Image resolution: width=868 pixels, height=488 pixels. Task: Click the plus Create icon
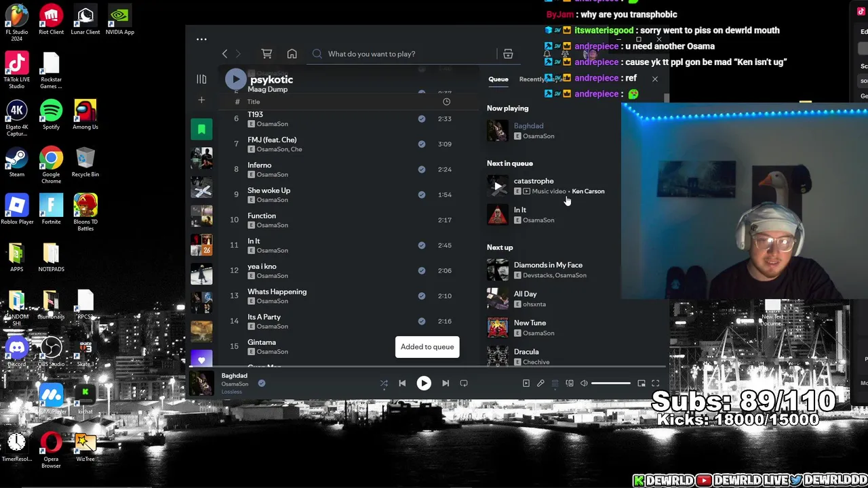pos(201,100)
